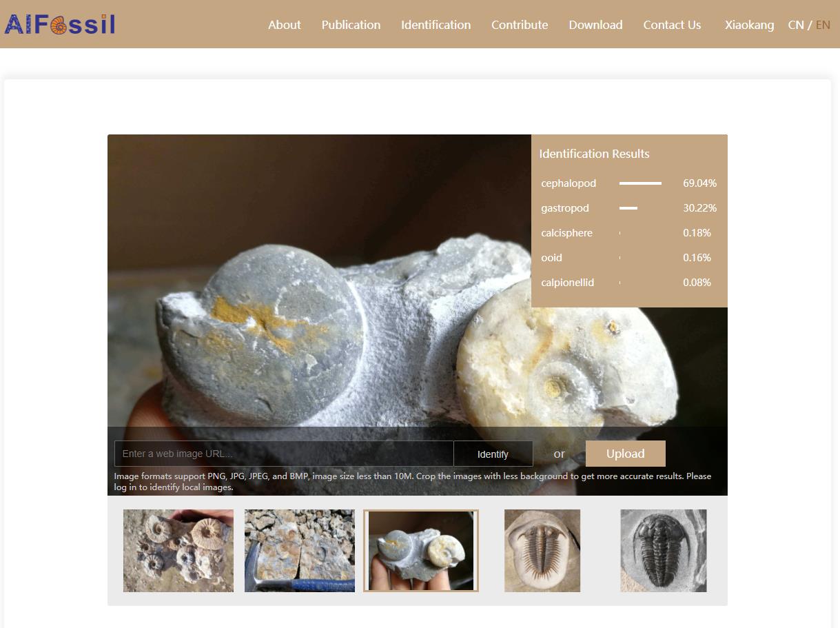Click the calcisphere result label
Screen dimensions: 840x628
click(x=566, y=233)
